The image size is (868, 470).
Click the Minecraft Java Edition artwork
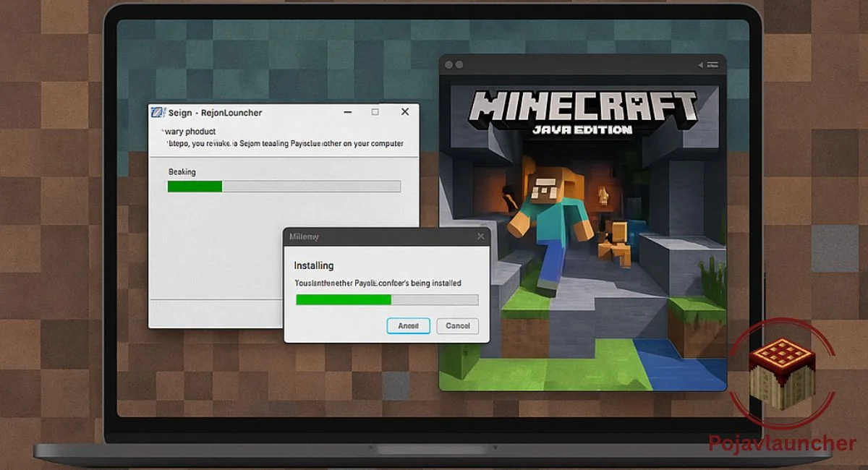[x=584, y=233]
